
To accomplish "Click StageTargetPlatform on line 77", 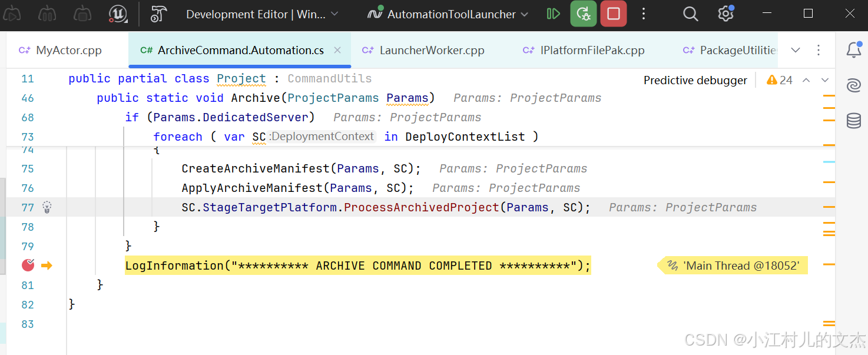I will [270, 207].
